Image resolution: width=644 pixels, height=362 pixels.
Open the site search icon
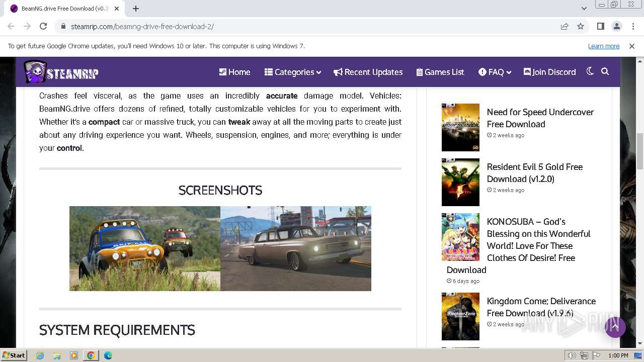pyautogui.click(x=605, y=71)
